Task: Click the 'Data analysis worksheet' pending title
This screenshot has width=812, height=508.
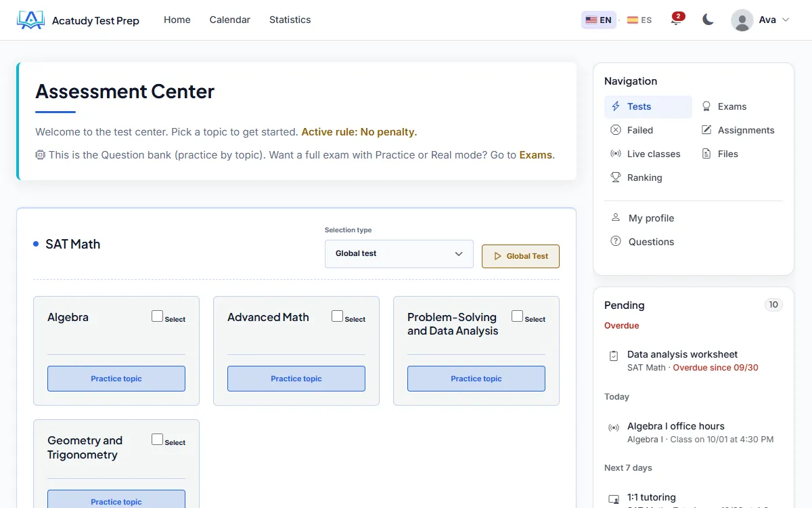Action: pos(682,354)
